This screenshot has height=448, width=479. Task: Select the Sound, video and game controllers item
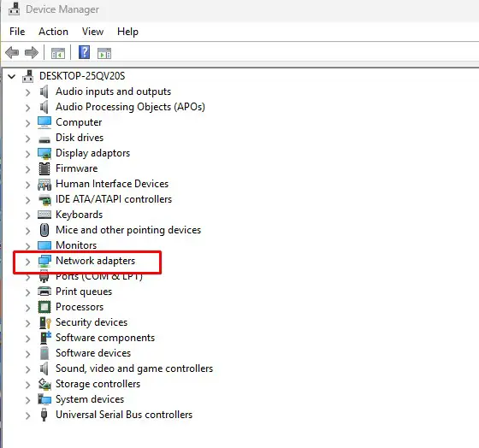click(134, 368)
